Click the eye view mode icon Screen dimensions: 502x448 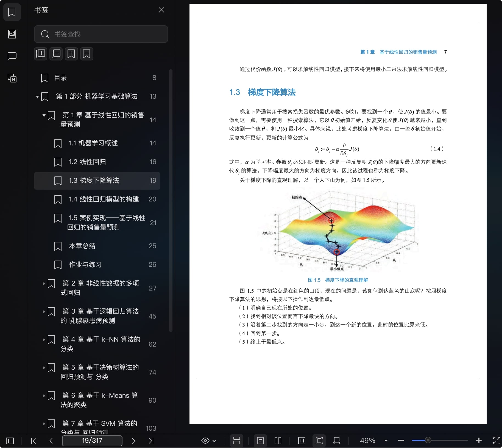coord(205,441)
